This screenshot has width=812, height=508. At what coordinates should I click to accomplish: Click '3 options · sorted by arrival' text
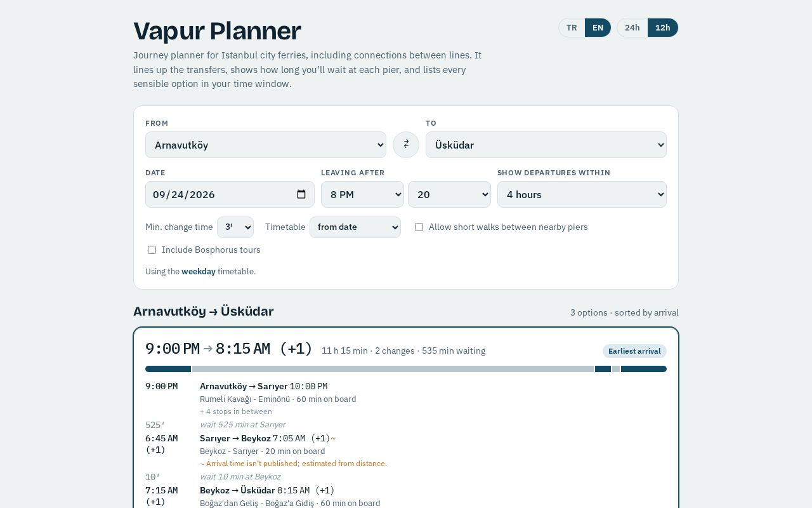[624, 312]
